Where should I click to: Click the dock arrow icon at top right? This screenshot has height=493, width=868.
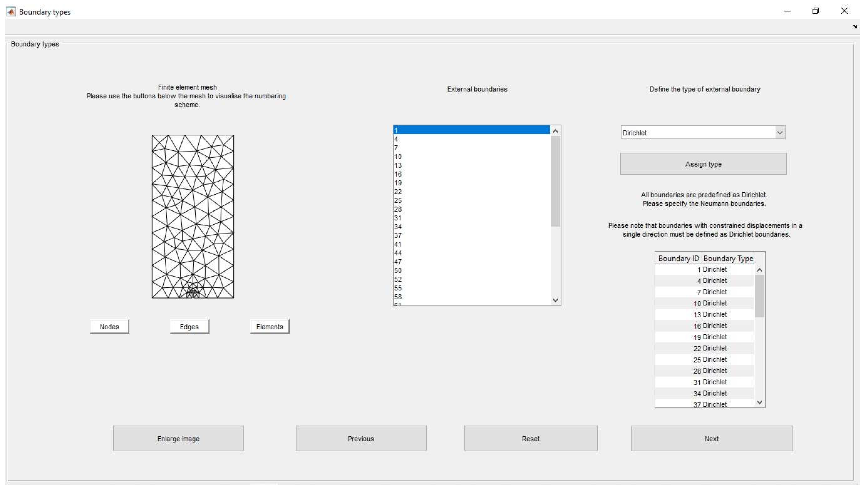(855, 27)
